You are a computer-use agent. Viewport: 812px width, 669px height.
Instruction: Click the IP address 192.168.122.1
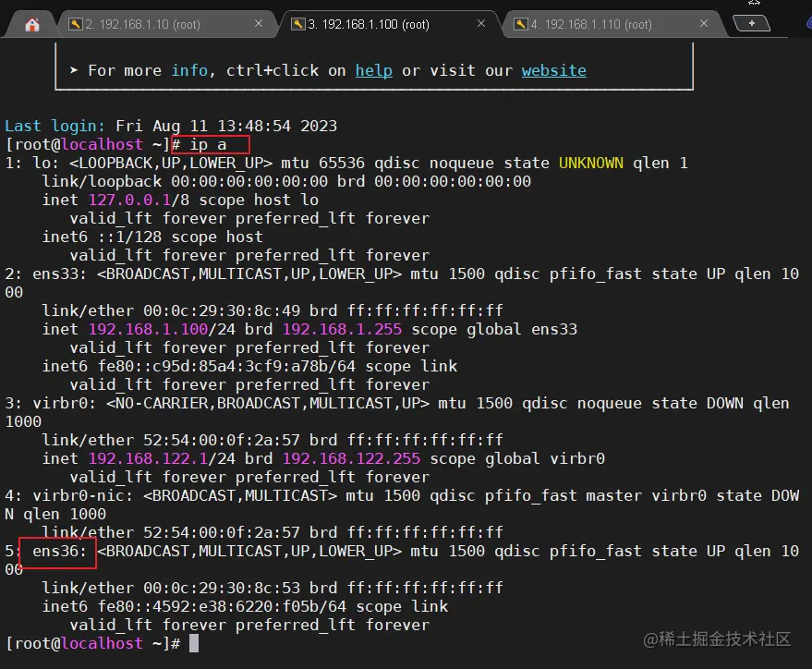(148, 458)
